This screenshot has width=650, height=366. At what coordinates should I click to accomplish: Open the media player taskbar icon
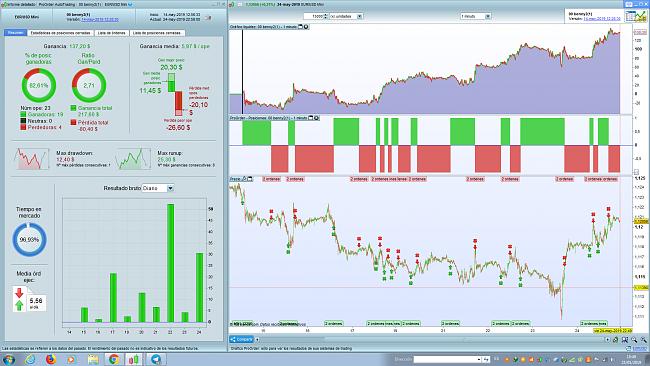coord(71,359)
